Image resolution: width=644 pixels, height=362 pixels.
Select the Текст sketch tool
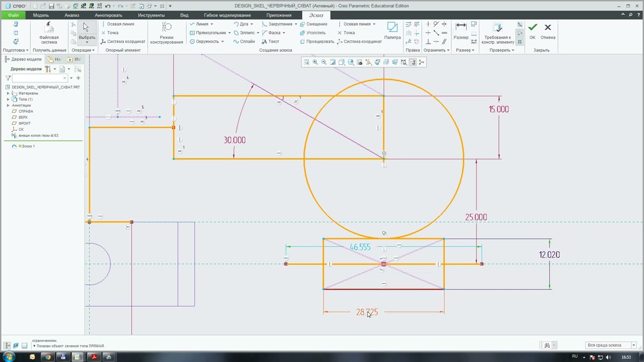(271, 41)
